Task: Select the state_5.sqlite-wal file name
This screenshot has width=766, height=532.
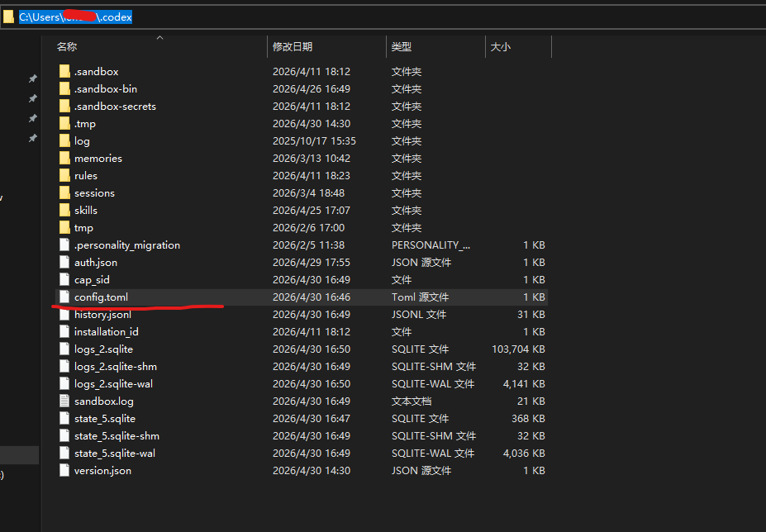Action: click(x=115, y=454)
